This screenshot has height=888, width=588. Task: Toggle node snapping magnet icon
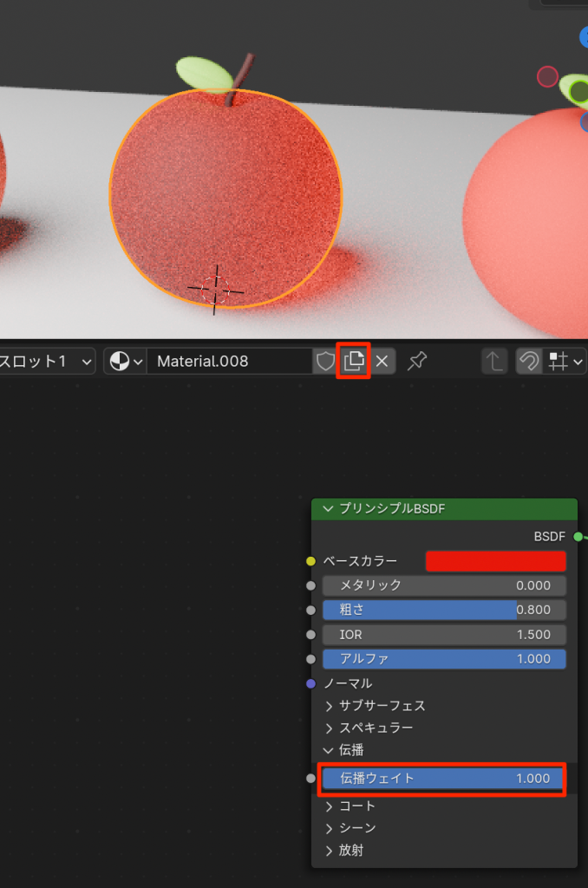coord(529,362)
